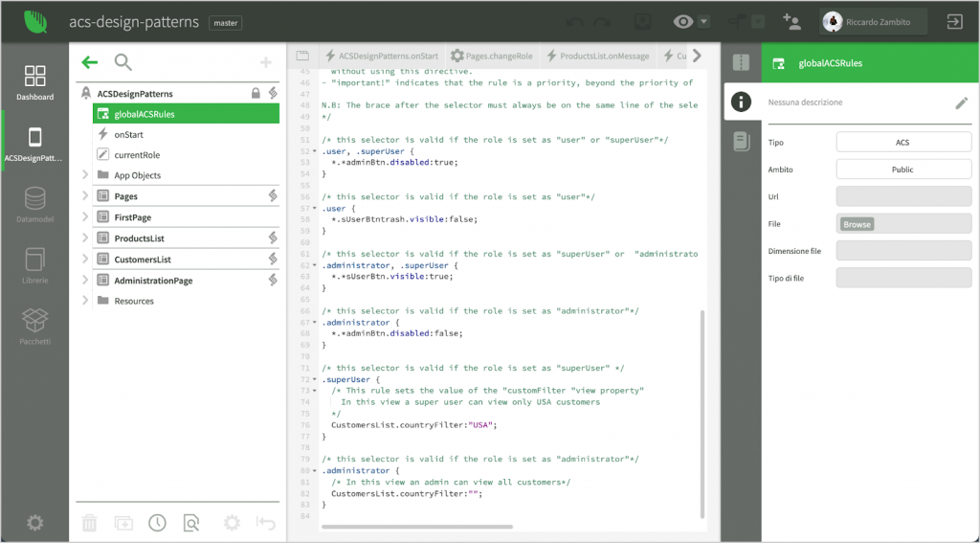Open the Datamodel section in the sidebar
This screenshot has height=543, width=980.
pyautogui.click(x=35, y=205)
